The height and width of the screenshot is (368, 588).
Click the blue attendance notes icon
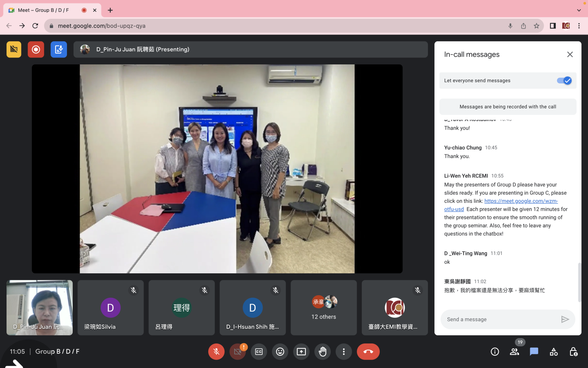tap(59, 49)
